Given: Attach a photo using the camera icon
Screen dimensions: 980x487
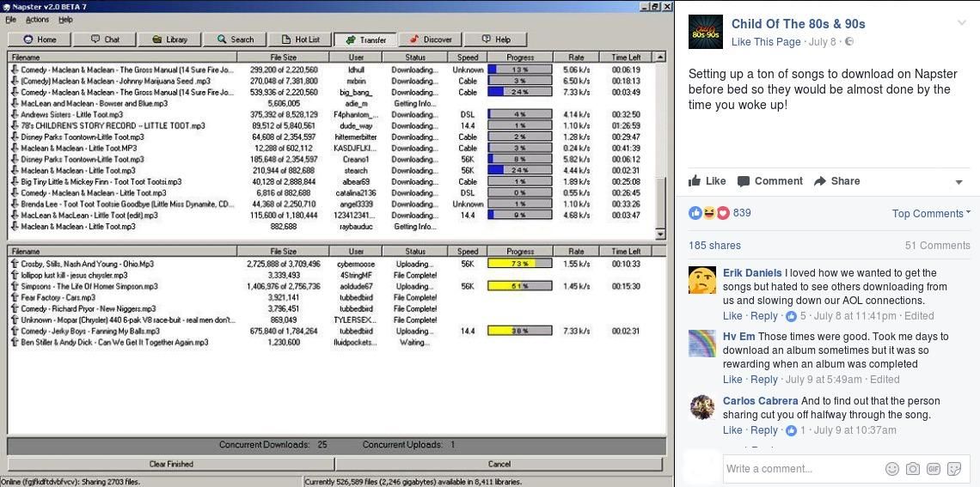Looking at the screenshot, I should (x=912, y=469).
